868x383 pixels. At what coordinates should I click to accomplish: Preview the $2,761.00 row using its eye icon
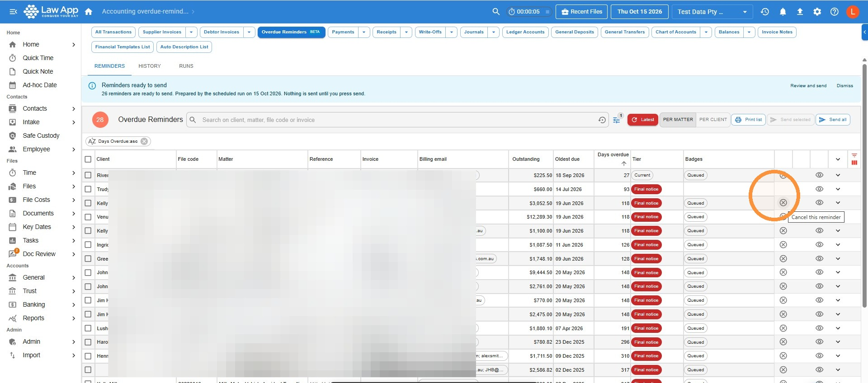[819, 286]
